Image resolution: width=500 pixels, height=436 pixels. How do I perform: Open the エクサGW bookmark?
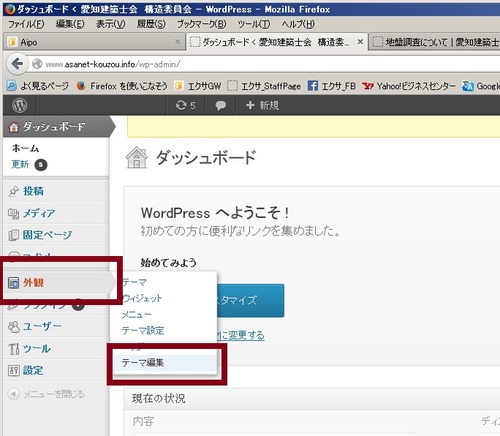click(x=198, y=86)
